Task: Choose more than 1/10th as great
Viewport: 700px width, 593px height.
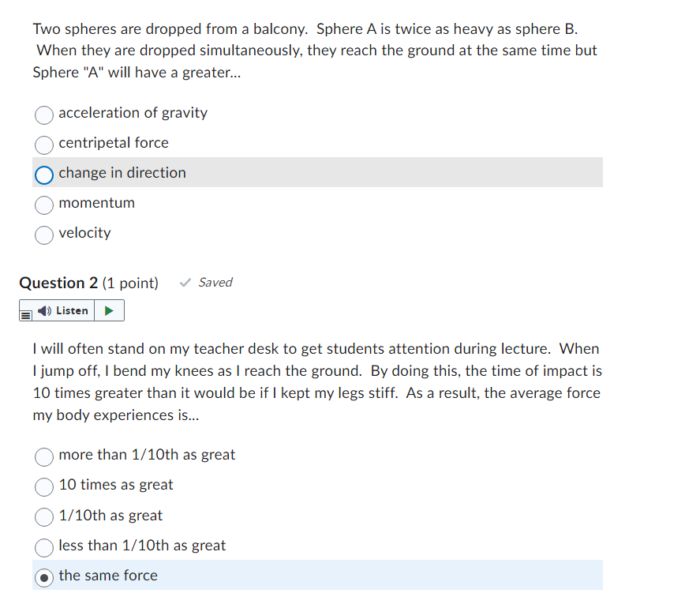Action: pyautogui.click(x=43, y=456)
